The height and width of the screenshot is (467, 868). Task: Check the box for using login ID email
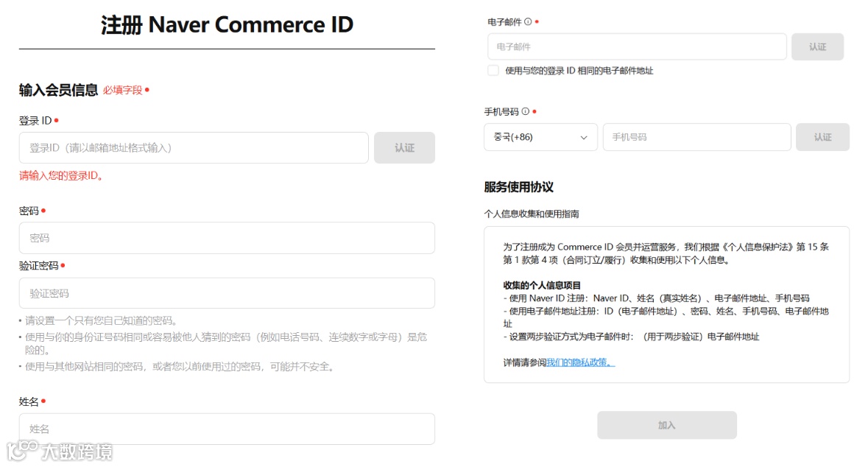coord(493,71)
